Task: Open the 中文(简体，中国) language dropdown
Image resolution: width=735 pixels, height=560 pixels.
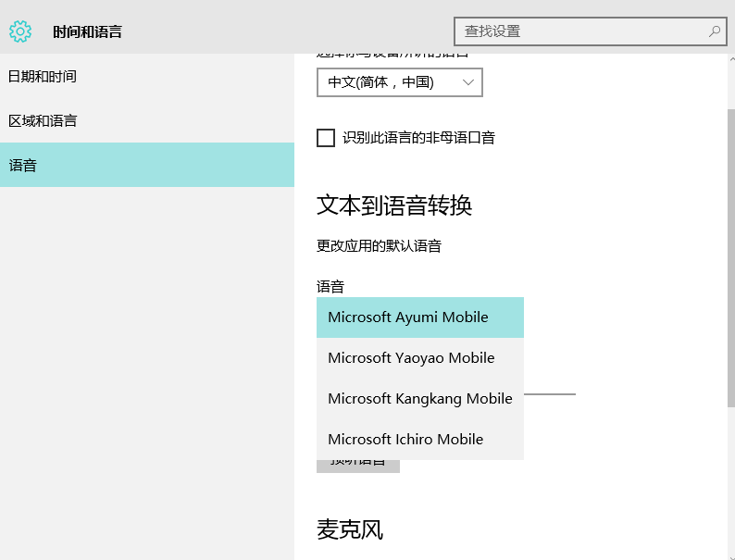Action: pyautogui.click(x=400, y=82)
